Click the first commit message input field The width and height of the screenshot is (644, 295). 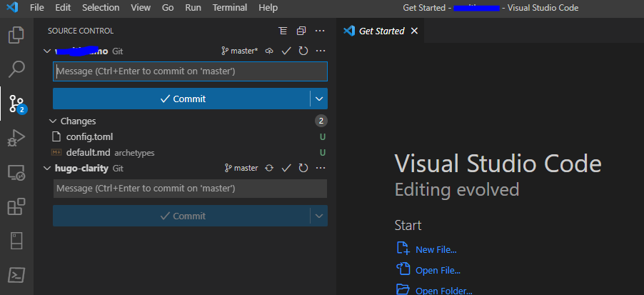(190, 71)
